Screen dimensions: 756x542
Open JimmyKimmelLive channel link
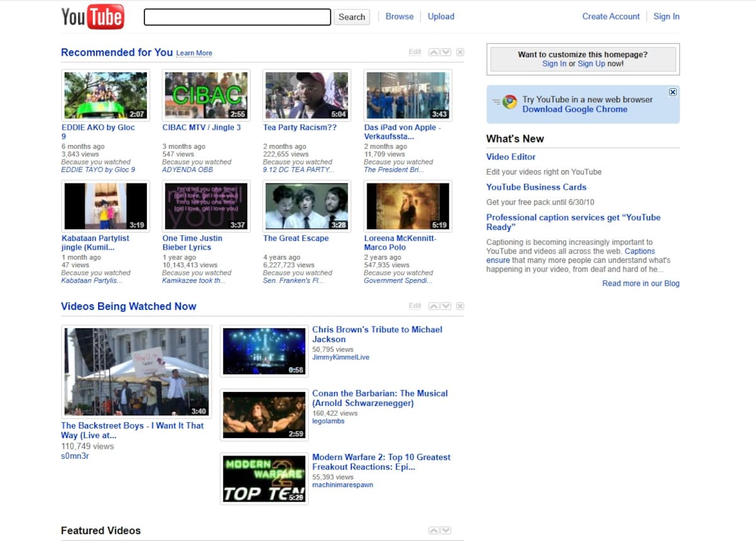coord(341,357)
